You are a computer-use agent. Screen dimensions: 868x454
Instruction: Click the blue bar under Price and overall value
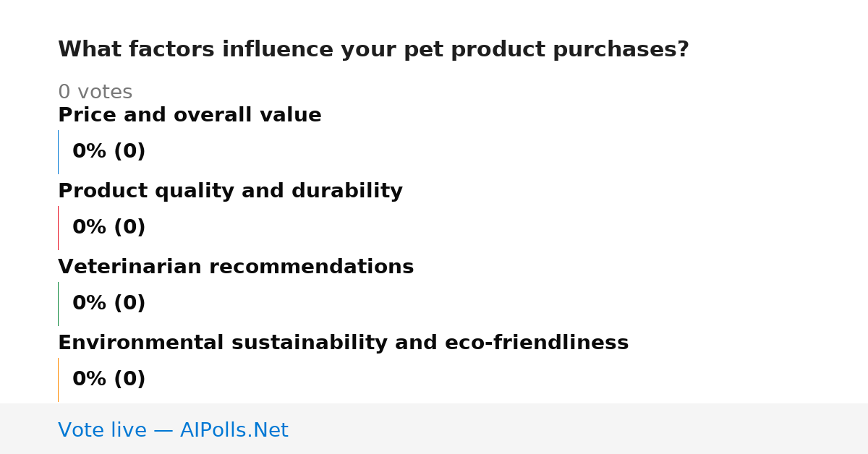point(58,152)
